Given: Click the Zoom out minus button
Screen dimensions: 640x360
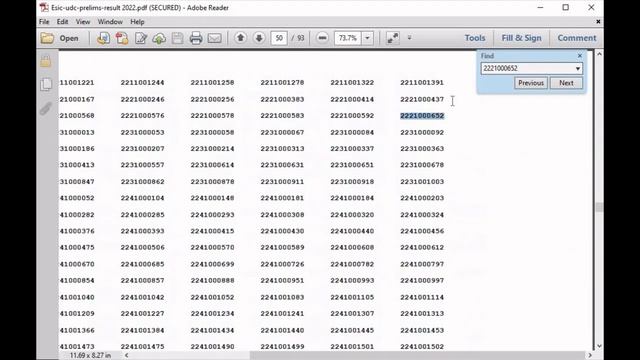Looking at the screenshot, I should 322,38.
